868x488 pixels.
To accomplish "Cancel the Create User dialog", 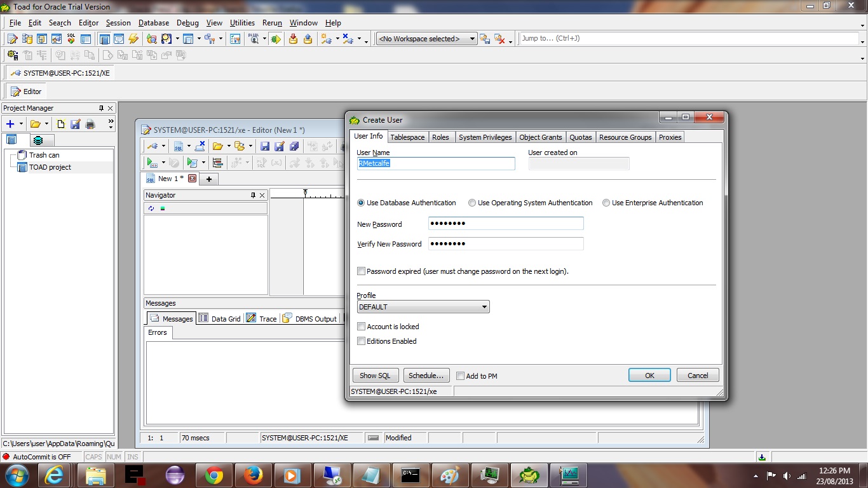I will coord(698,376).
